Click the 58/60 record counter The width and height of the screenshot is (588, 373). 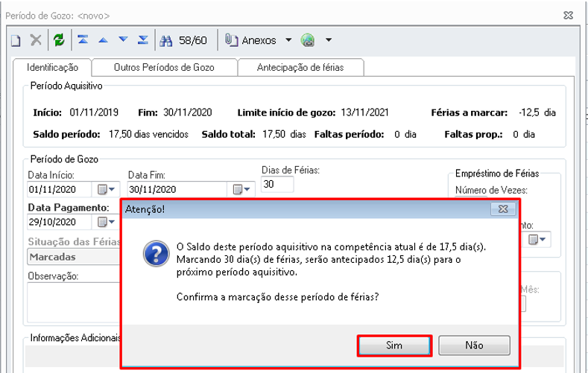click(x=193, y=40)
